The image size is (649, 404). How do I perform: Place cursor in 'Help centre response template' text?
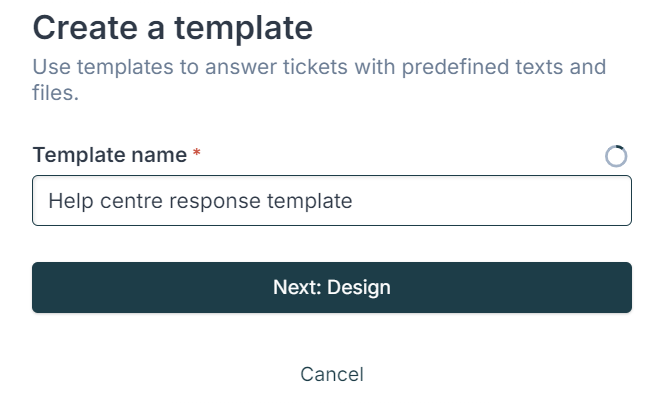(200, 201)
